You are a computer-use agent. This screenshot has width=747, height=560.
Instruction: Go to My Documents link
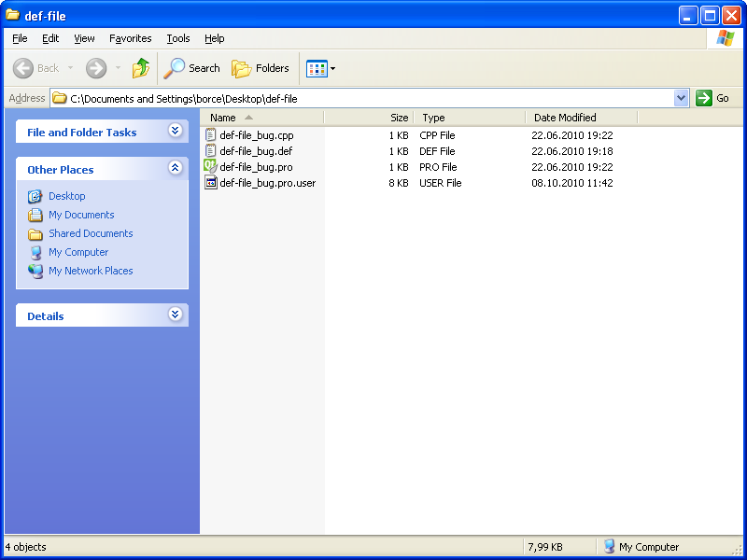(x=81, y=215)
